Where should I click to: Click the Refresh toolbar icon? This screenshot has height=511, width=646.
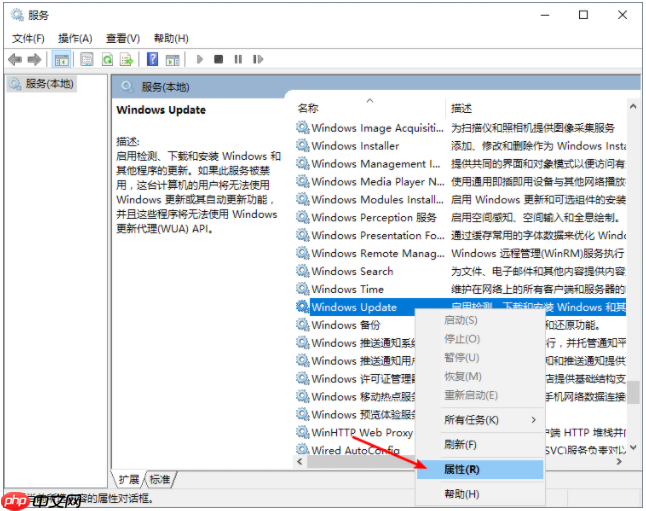click(107, 59)
